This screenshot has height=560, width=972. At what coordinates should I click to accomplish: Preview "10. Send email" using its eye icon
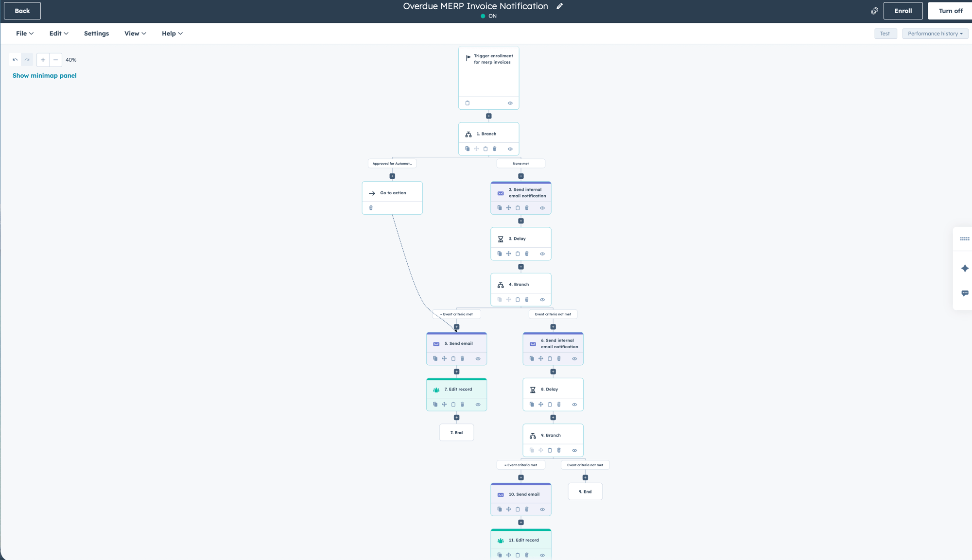(542, 509)
